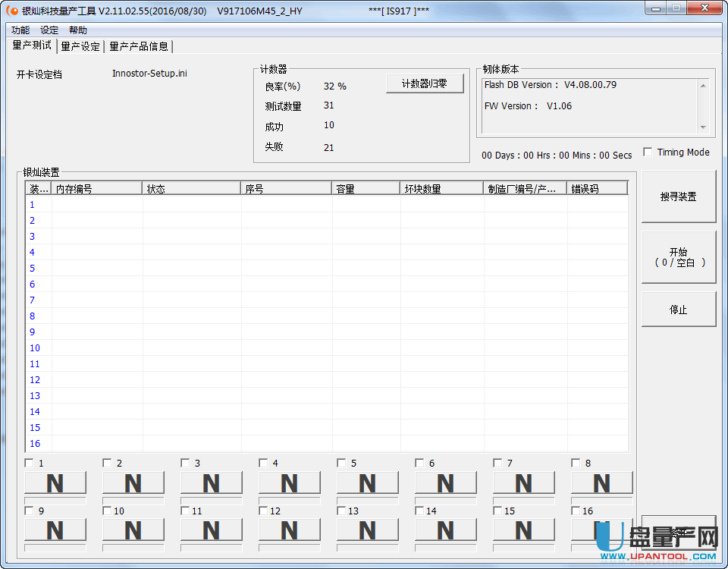Screen dimensions: 728x569
Task: Open the 帮助 menu
Action: click(x=78, y=30)
